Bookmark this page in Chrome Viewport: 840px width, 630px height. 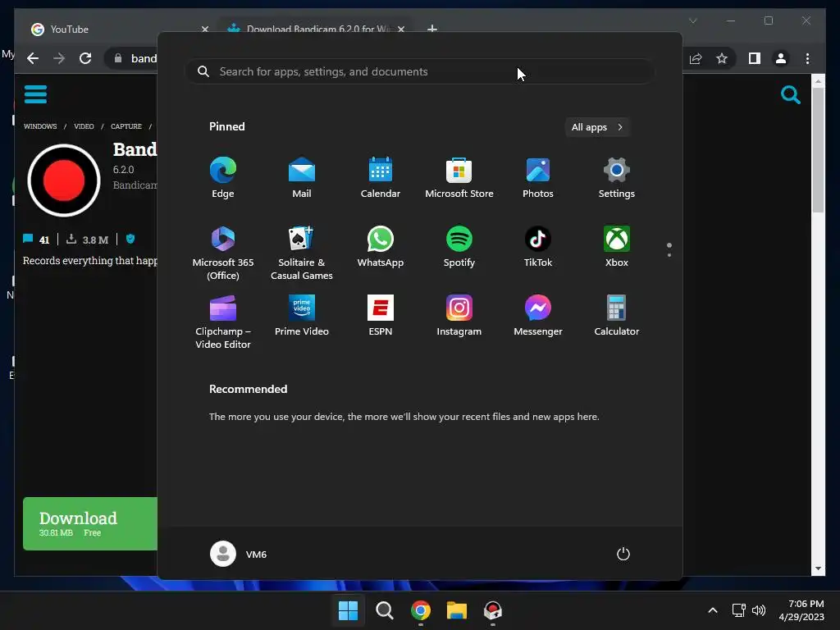pos(722,58)
